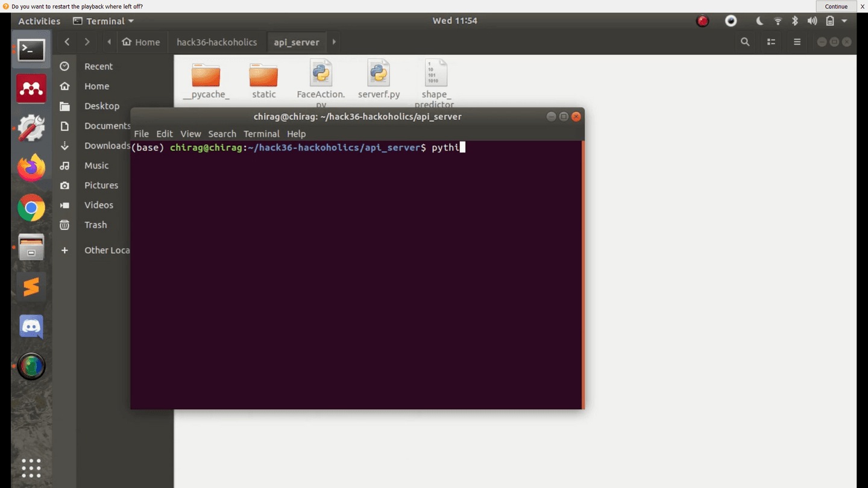This screenshot has width=868, height=488.
Task: Launch Sublime Text from the dock
Action: pyautogui.click(x=31, y=287)
